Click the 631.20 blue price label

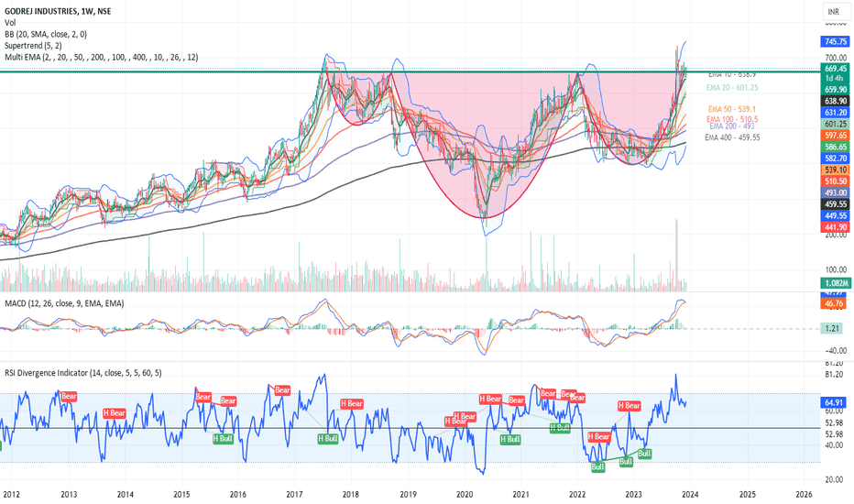point(836,112)
